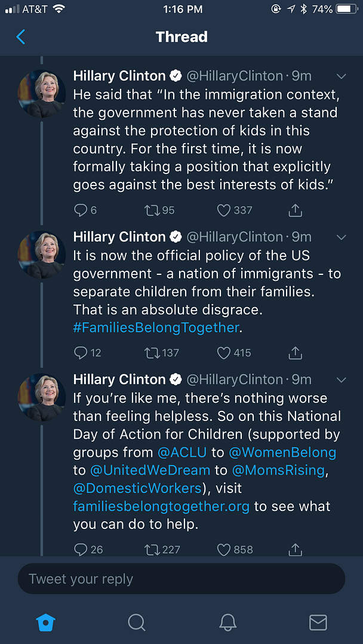Viewport: 363px width, 644px height.
Task: Tap the Tweet your reply field
Action: click(181, 579)
